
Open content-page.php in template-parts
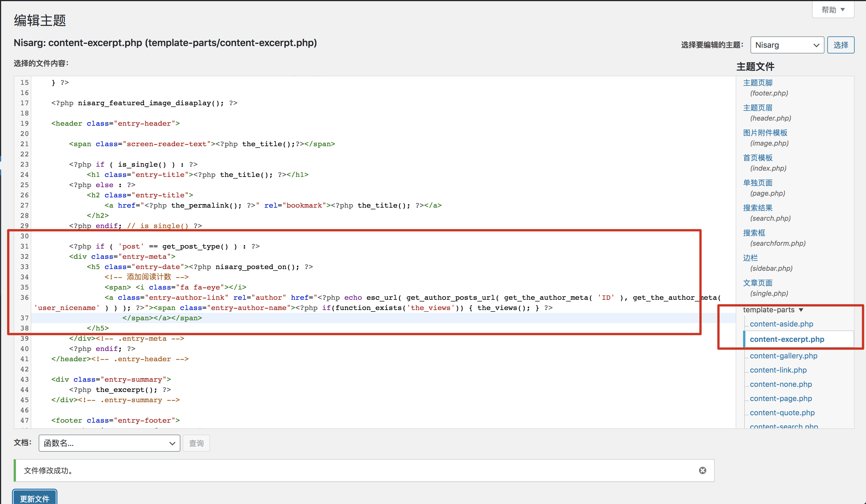pos(780,399)
